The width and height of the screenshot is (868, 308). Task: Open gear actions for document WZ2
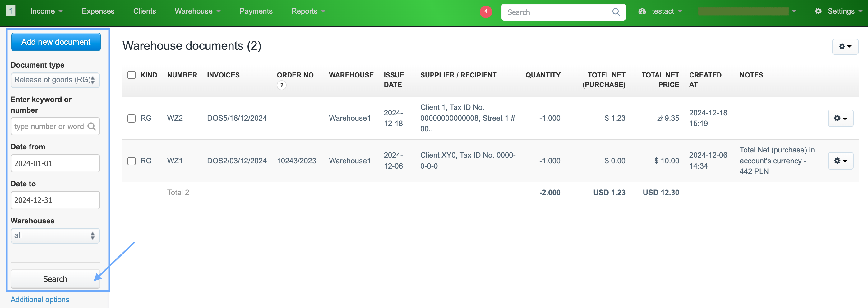(840, 118)
